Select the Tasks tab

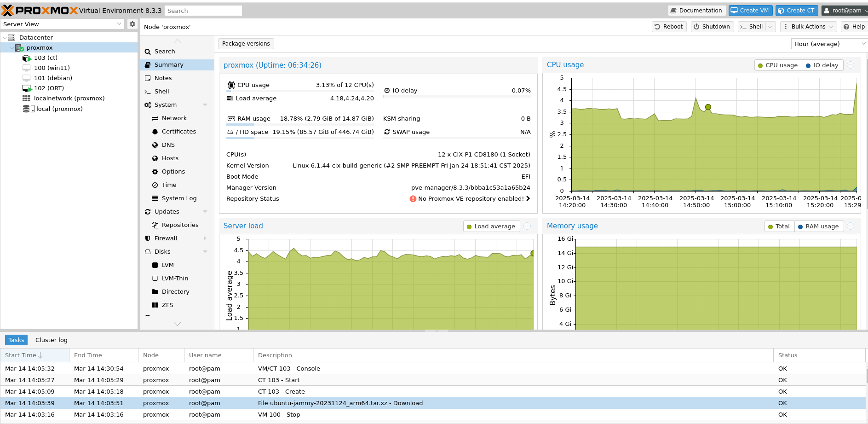pyautogui.click(x=16, y=340)
